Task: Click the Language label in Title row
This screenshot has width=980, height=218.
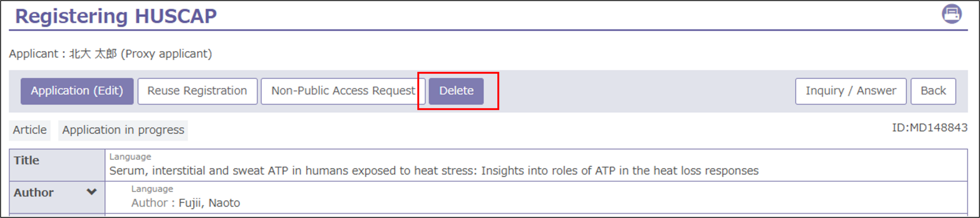Action: click(130, 157)
